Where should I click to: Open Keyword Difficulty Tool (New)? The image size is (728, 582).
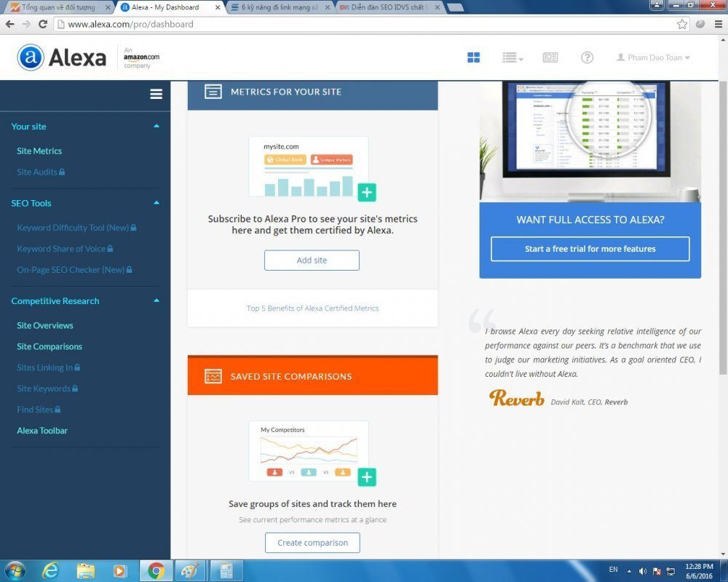pos(76,228)
